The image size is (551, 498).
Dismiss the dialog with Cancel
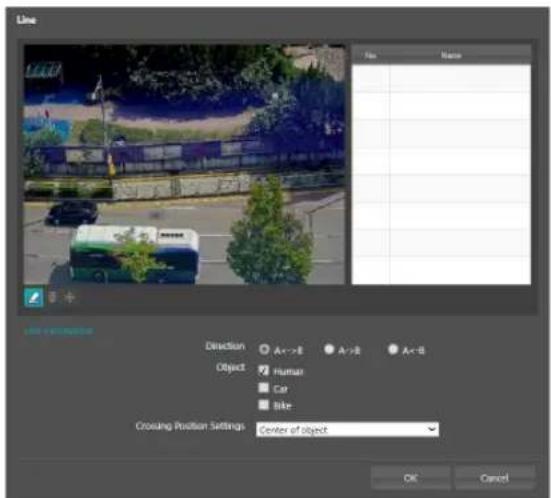click(494, 478)
